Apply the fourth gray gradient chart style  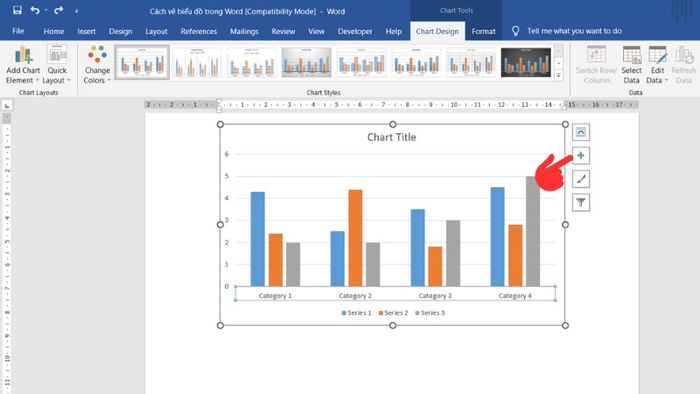pyautogui.click(x=307, y=62)
